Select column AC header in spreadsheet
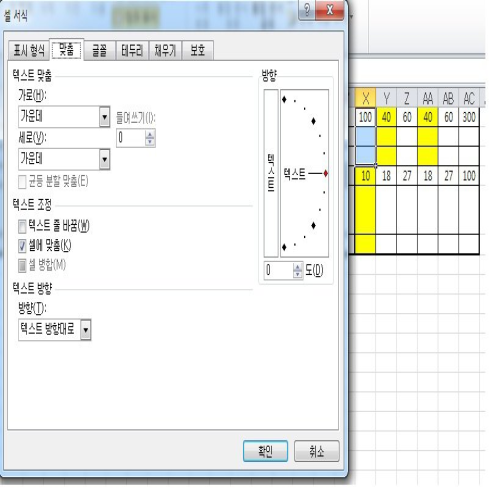The height and width of the screenshot is (500, 500). tap(469, 98)
